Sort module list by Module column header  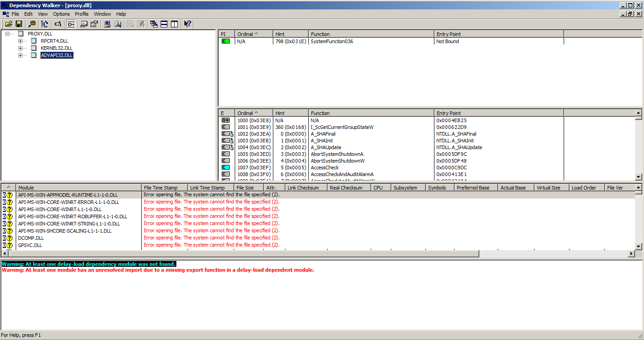79,188
